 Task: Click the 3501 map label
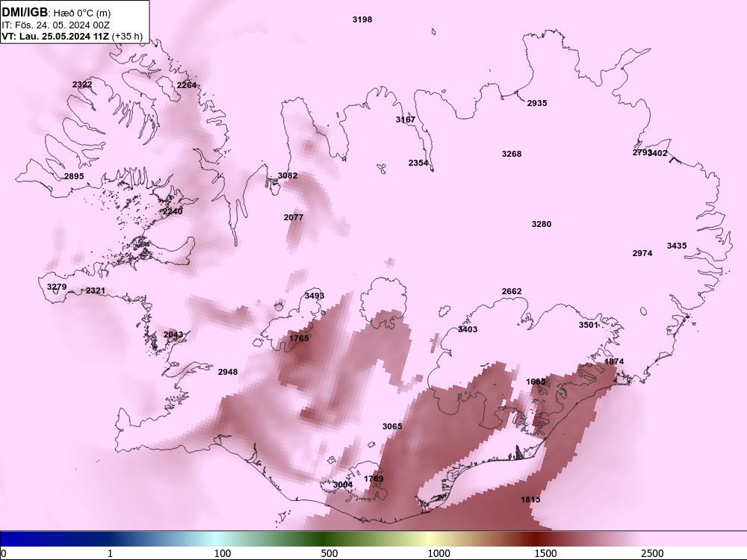pos(589,325)
